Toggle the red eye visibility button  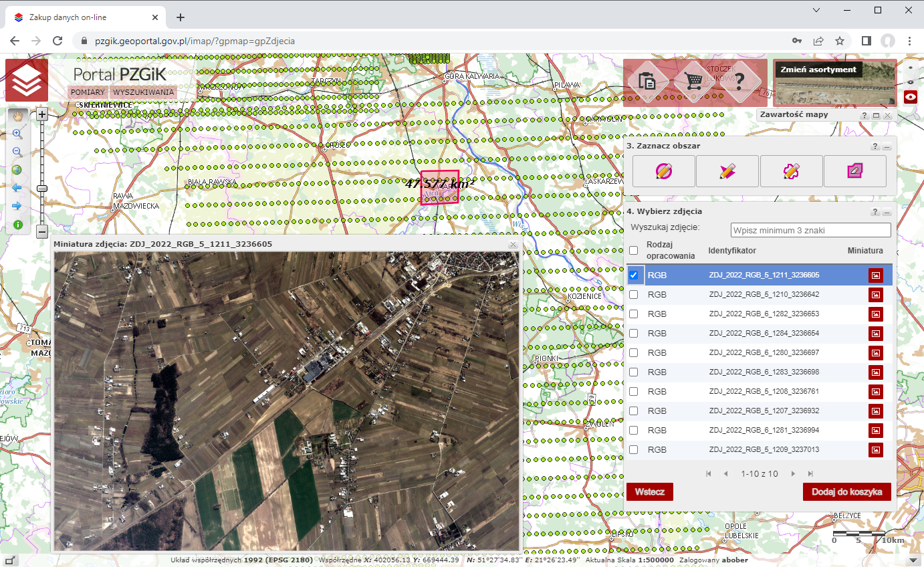(x=910, y=96)
